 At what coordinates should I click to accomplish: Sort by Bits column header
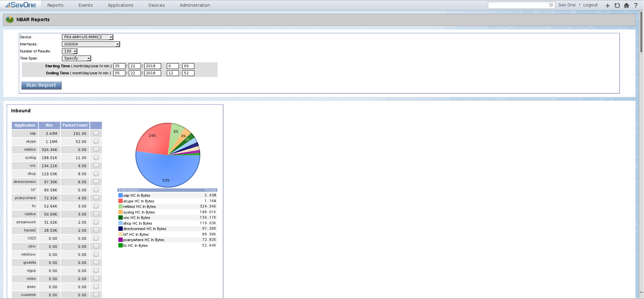49,125
